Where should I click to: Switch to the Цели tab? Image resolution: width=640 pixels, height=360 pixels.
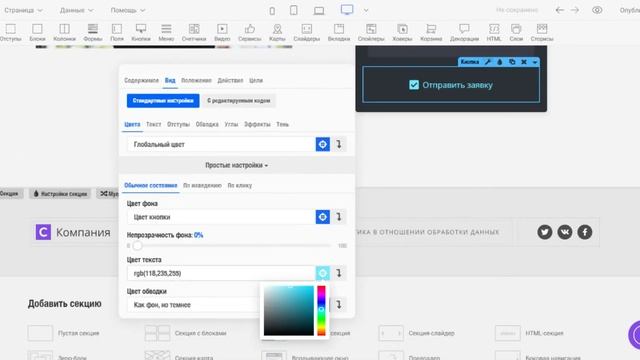256,80
